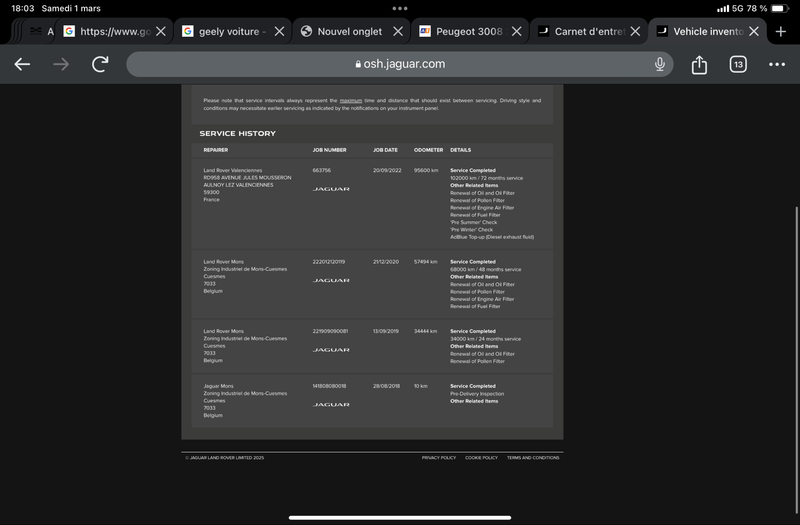Click 'AdBlue Top-up (Diesel exhaust fluid)' item

(492, 237)
